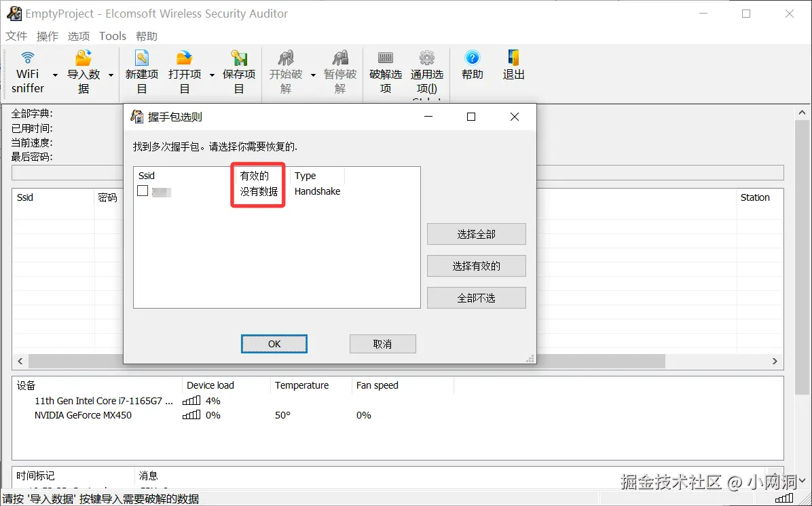
Task: Click the horizontal scrollbar right arrow
Action: (x=775, y=361)
